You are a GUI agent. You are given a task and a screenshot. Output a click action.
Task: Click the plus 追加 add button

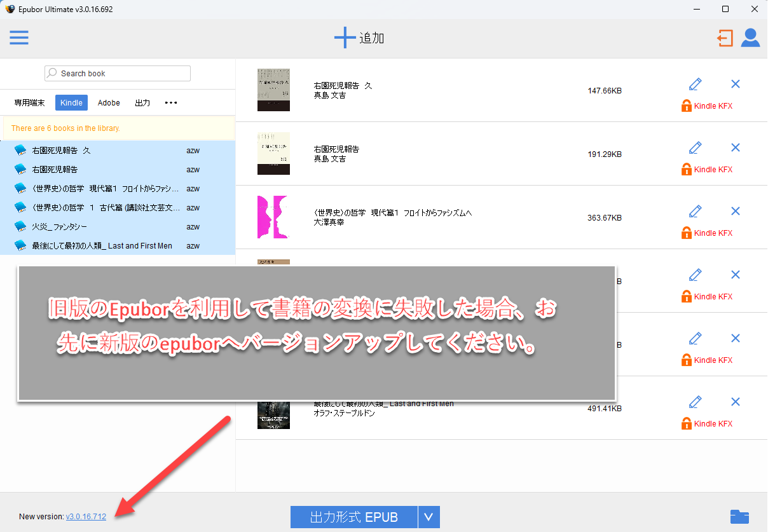[359, 38]
